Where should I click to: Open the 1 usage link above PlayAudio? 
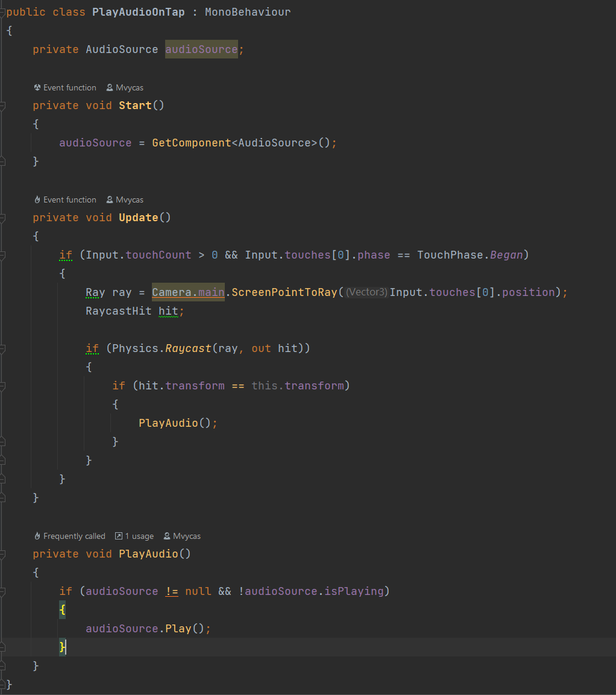point(139,536)
